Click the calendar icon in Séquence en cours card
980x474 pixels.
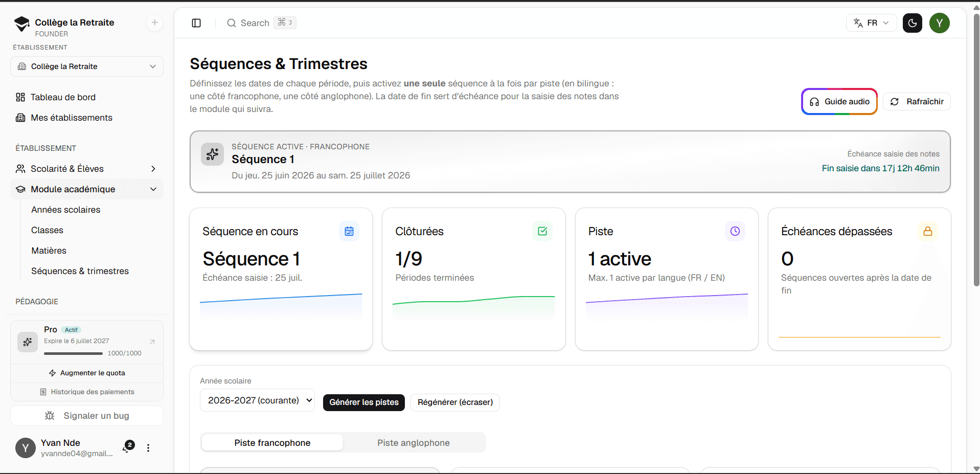pyautogui.click(x=349, y=231)
